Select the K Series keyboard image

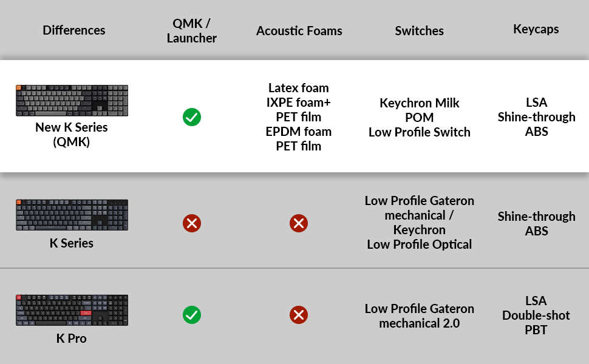click(72, 215)
